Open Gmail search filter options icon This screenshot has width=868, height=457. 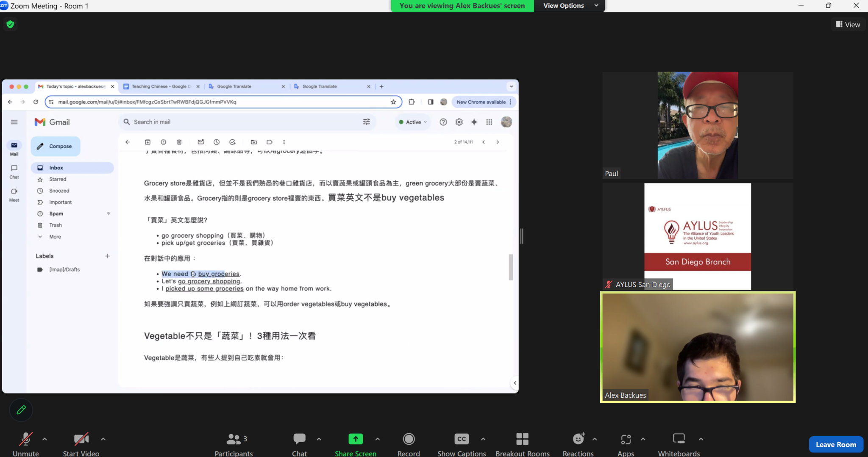click(367, 122)
